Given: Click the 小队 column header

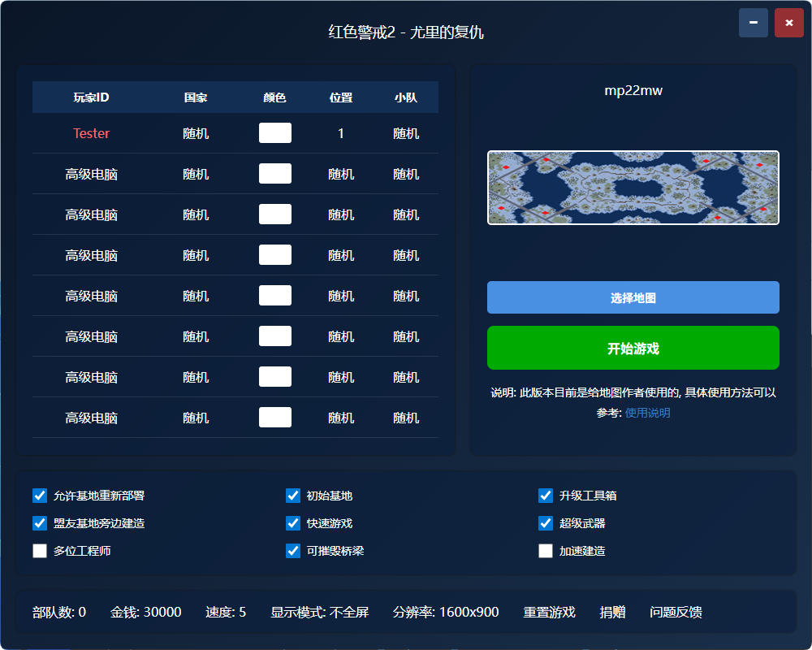Looking at the screenshot, I should point(406,97).
